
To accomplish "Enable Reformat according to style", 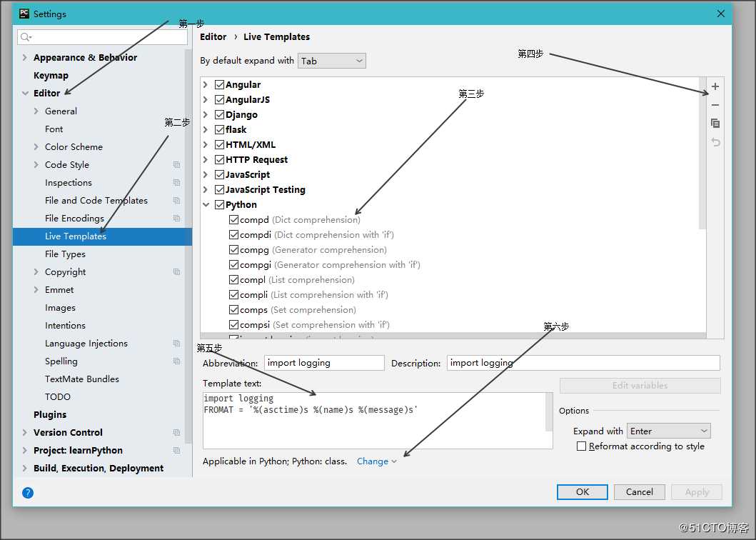I will [x=582, y=446].
